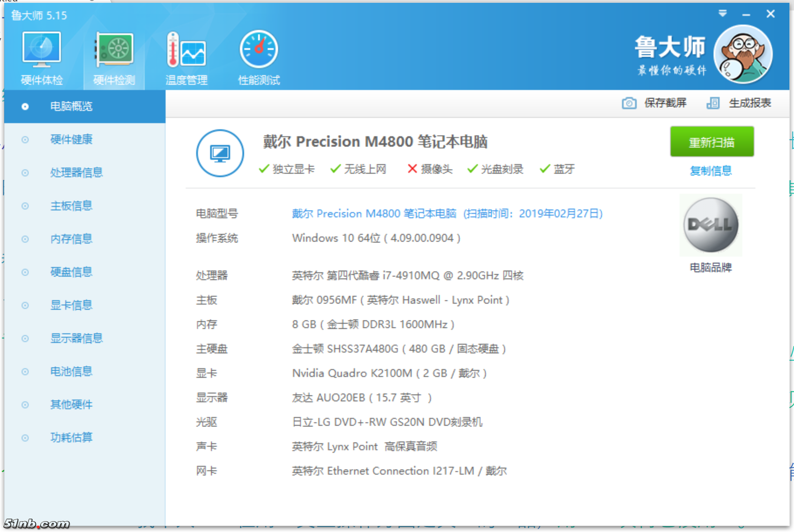Select the 硬件检测 hardware detection icon
Image resolution: width=794 pixels, height=532 pixels.
click(114, 50)
